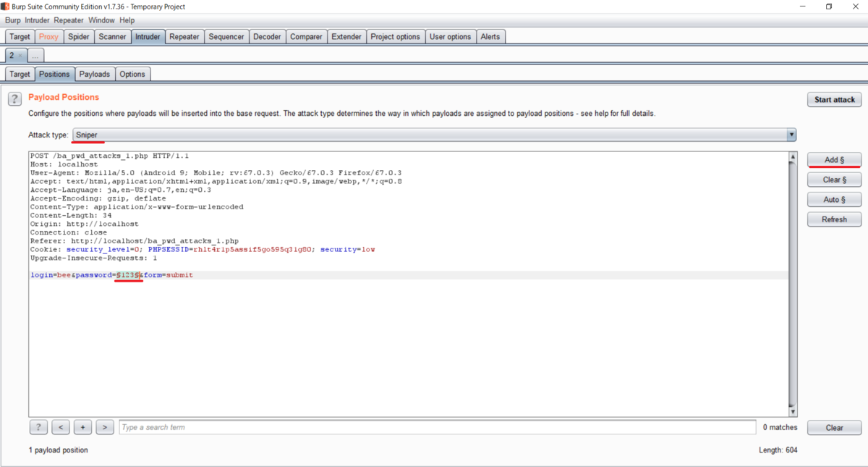The image size is (868, 467).
Task: Click the Start attack button
Action: pyautogui.click(x=835, y=100)
